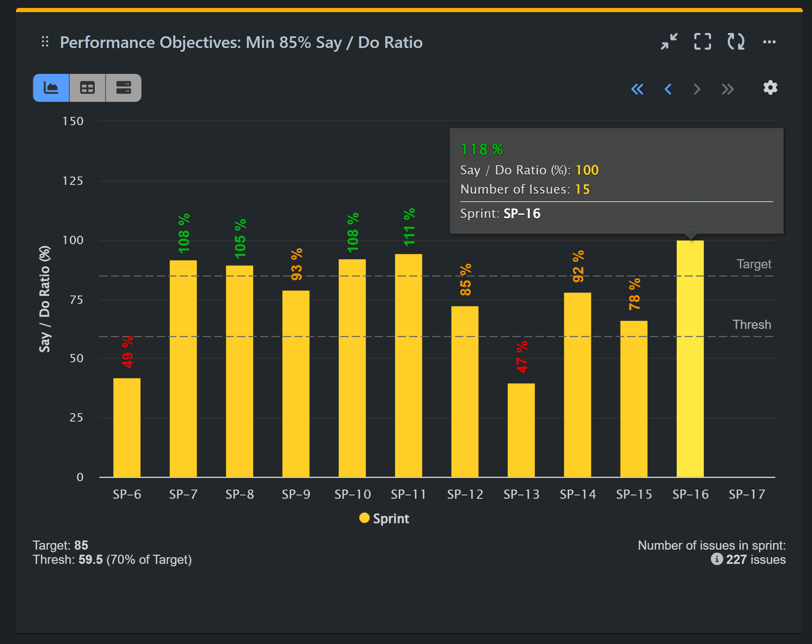Screen dimensions: 812x644
Task: Jump to the last page double-chevron
Action: click(727, 89)
